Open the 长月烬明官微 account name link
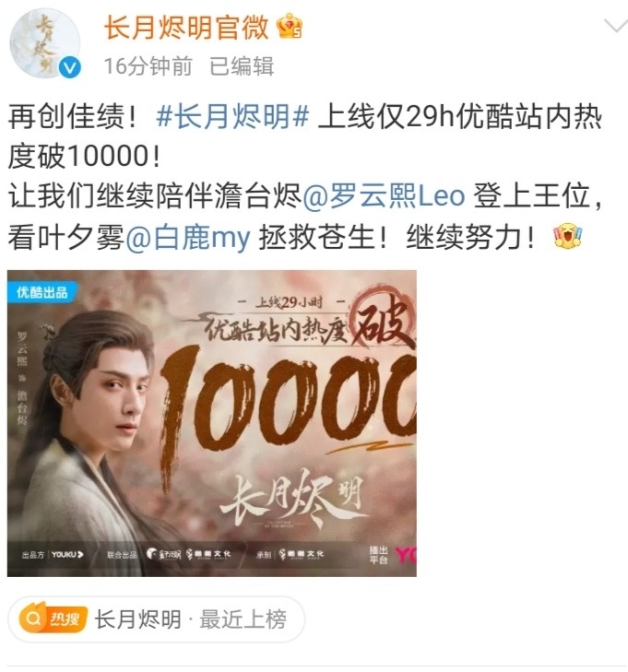The height and width of the screenshot is (672, 628). point(186,27)
